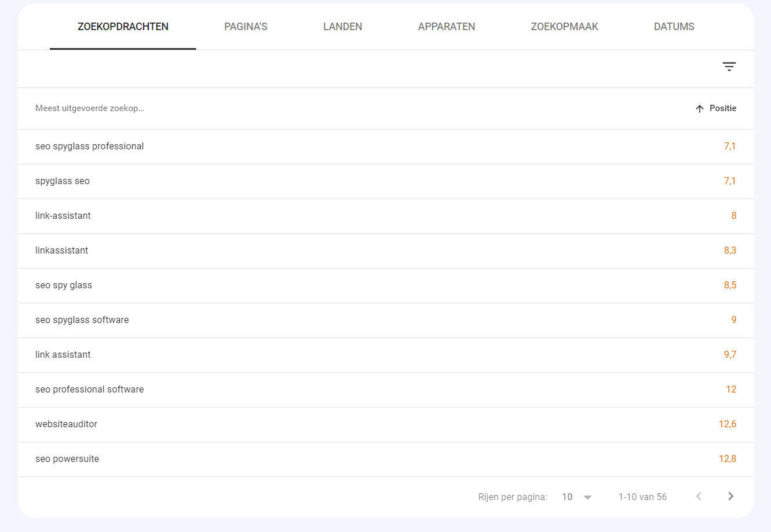771x532 pixels.
Task: Click the Positie sort arrow icon
Action: click(700, 109)
